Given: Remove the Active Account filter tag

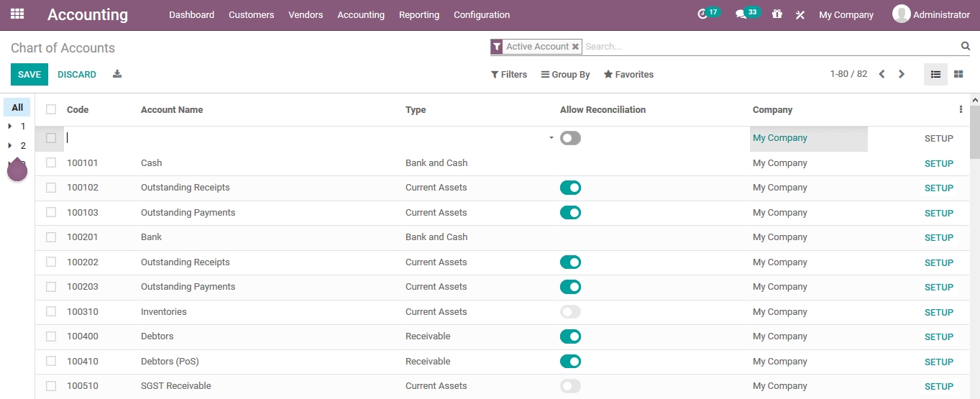Looking at the screenshot, I should pos(575,47).
